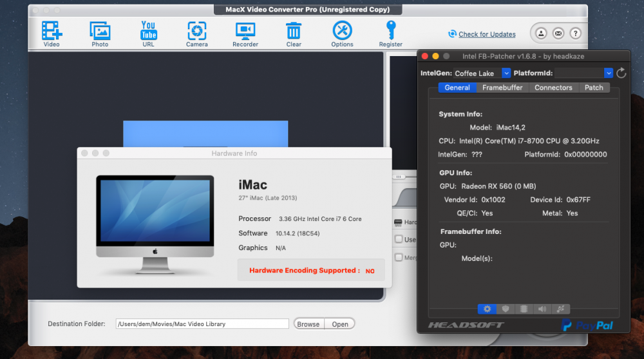Click the 'iMac14,2' model value
Image resolution: width=644 pixels, height=359 pixels.
(511, 128)
